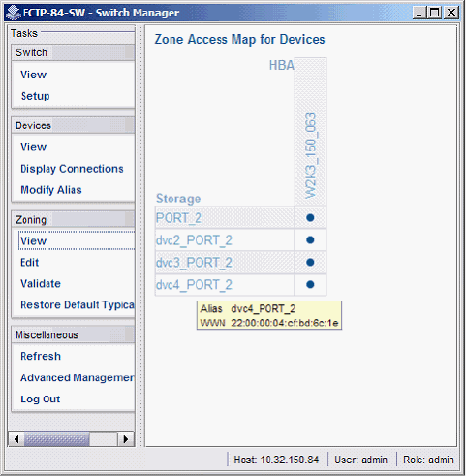
Task: Click the horizontal scrollbar thumb in Tasks panel
Action: pyautogui.click(x=57, y=439)
